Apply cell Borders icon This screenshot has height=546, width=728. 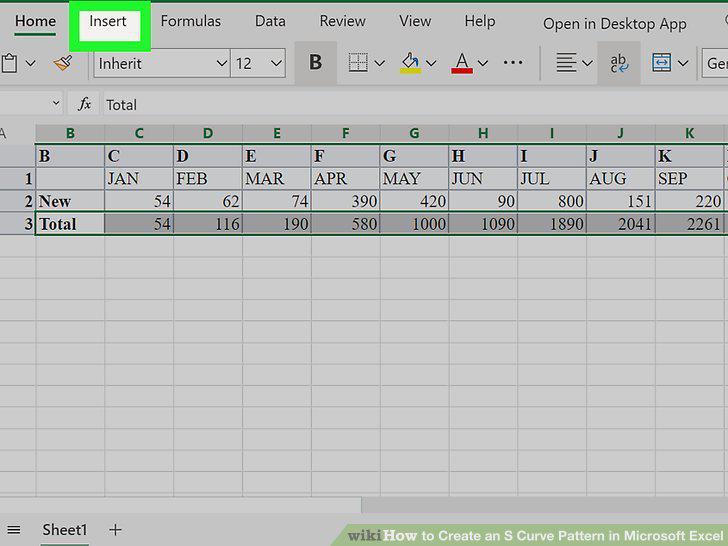(x=358, y=63)
